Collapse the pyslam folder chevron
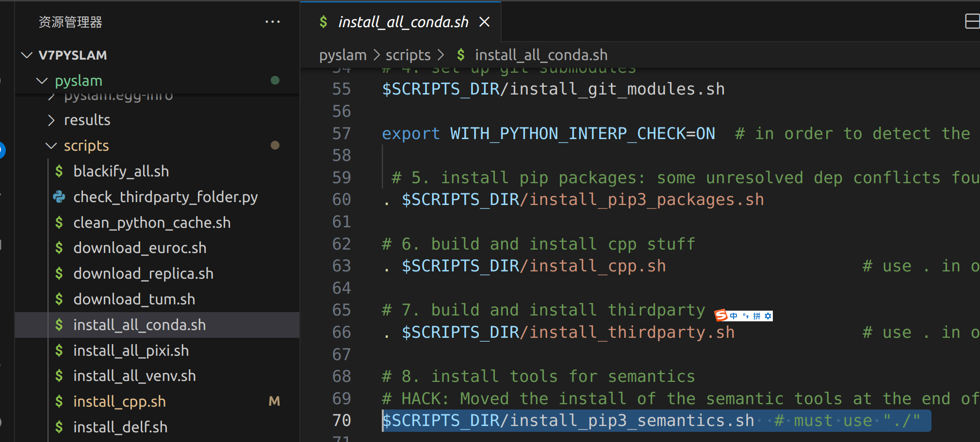 [x=42, y=80]
